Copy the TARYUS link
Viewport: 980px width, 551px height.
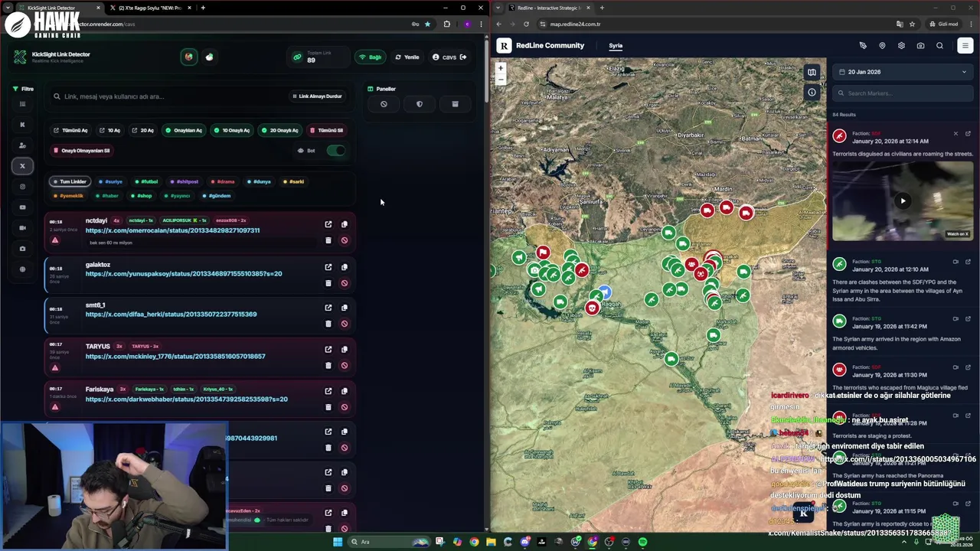tap(345, 349)
